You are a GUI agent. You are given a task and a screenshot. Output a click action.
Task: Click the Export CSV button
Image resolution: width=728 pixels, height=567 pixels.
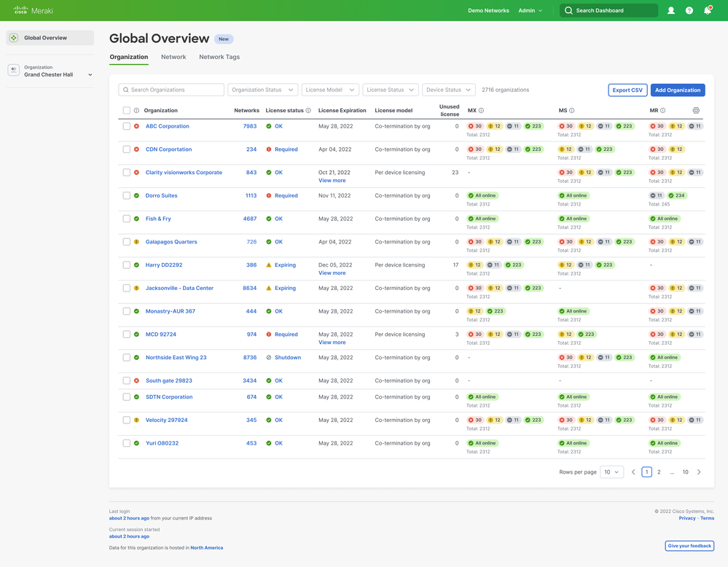click(627, 90)
